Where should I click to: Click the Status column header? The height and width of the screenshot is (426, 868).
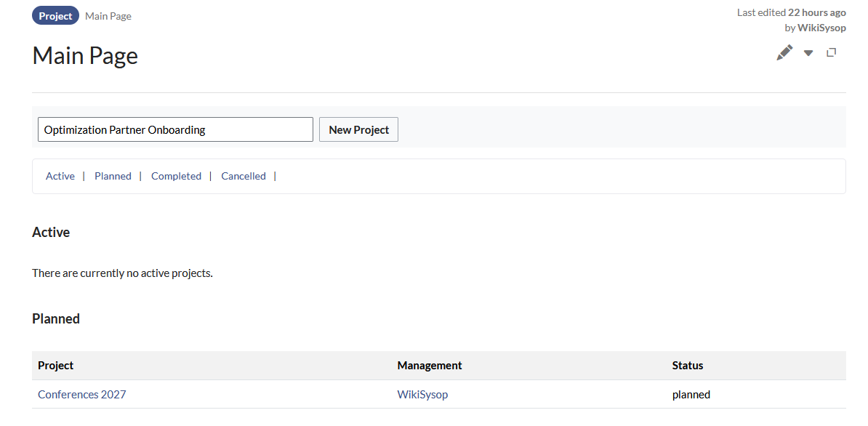[688, 365]
